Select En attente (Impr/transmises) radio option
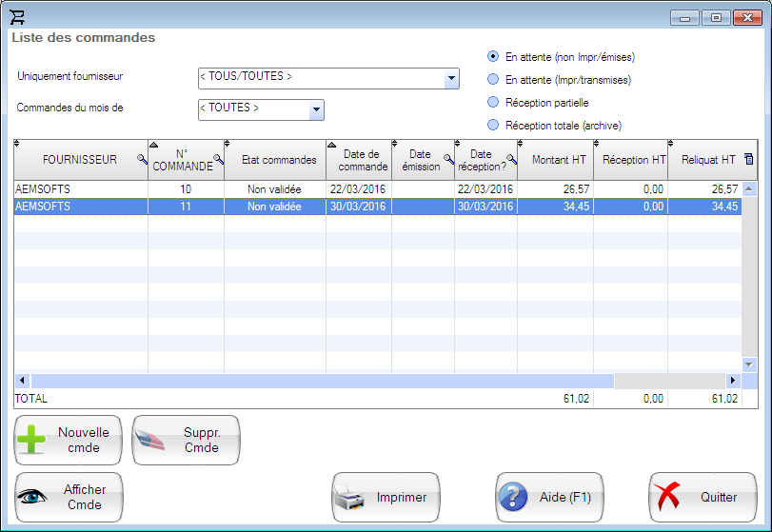The image size is (772, 532). (x=493, y=80)
